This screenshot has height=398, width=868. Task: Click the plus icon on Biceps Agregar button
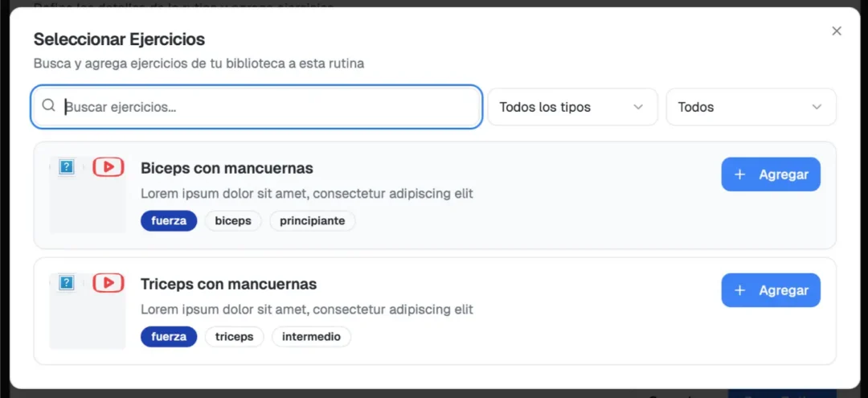tap(739, 174)
